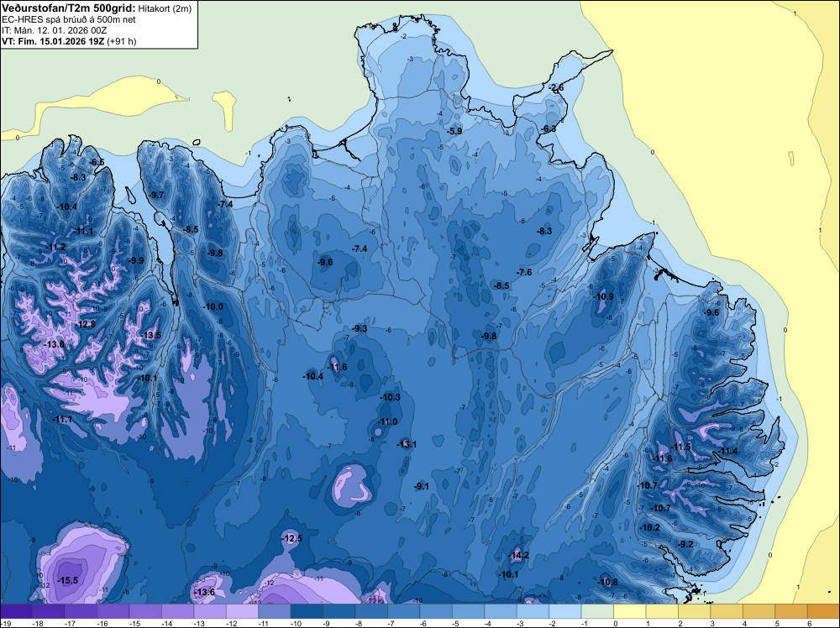Click the -11.4 temperature label

[x=728, y=452]
